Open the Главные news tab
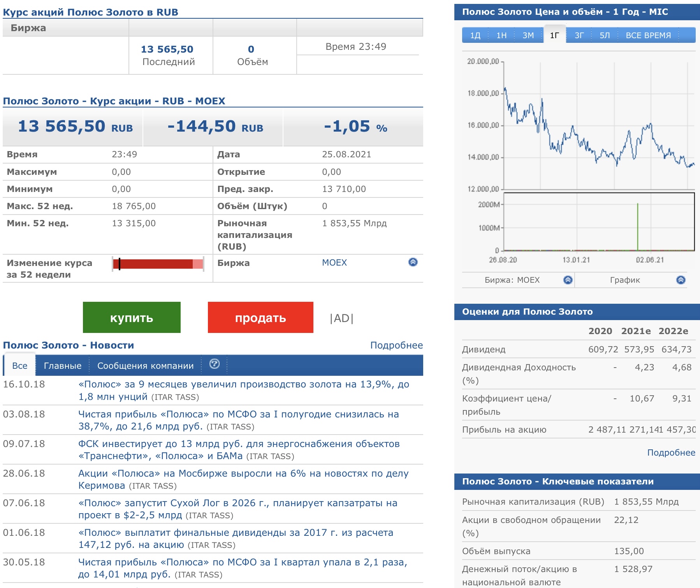 point(62,366)
